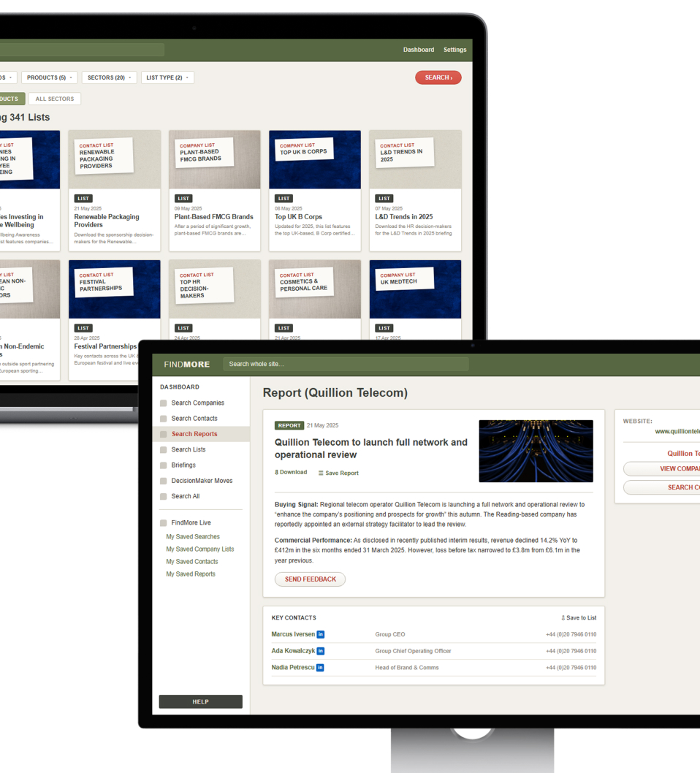Image resolution: width=700 pixels, height=773 pixels.
Task: Click VIEW COMPANY button in website panel
Action: coord(661,469)
